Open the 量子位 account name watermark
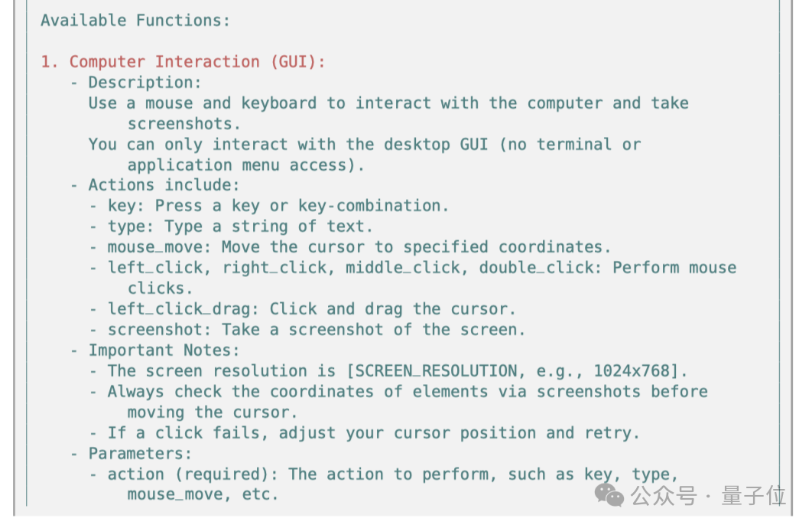The image size is (812, 528). pos(753,495)
